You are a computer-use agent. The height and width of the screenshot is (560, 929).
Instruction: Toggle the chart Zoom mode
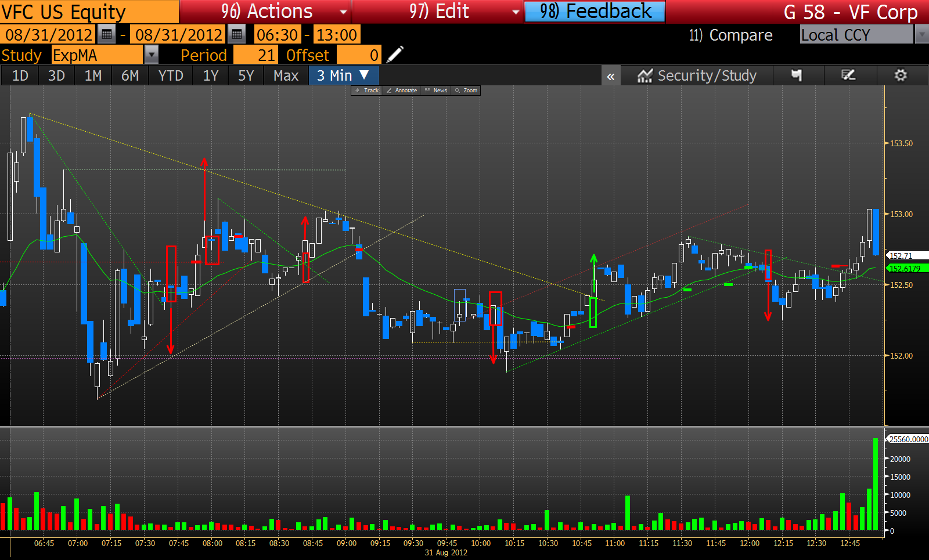click(x=466, y=91)
